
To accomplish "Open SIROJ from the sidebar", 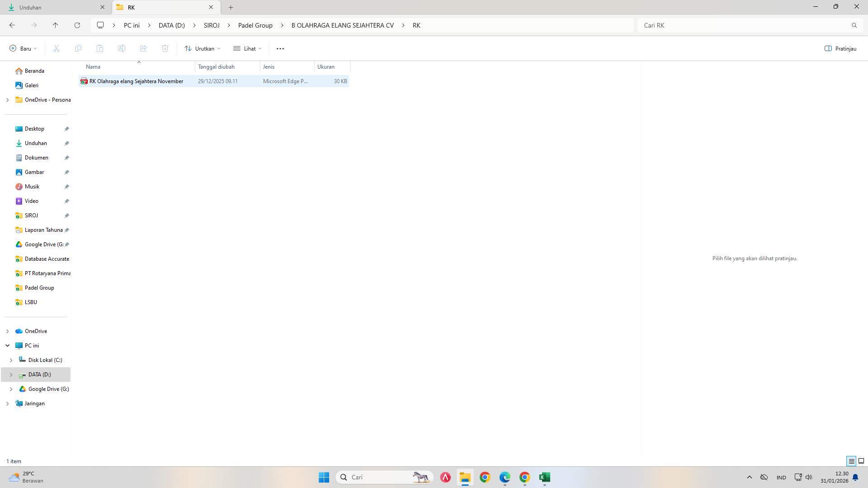I will (x=31, y=216).
